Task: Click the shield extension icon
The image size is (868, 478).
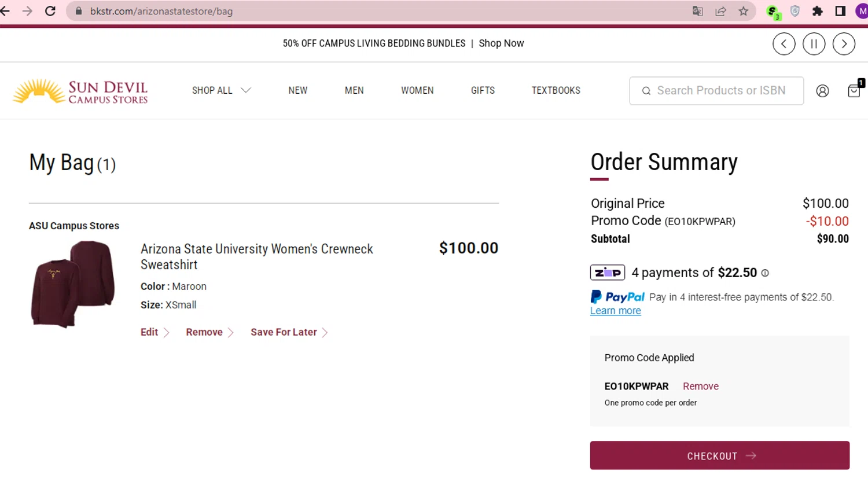Action: pyautogui.click(x=795, y=11)
